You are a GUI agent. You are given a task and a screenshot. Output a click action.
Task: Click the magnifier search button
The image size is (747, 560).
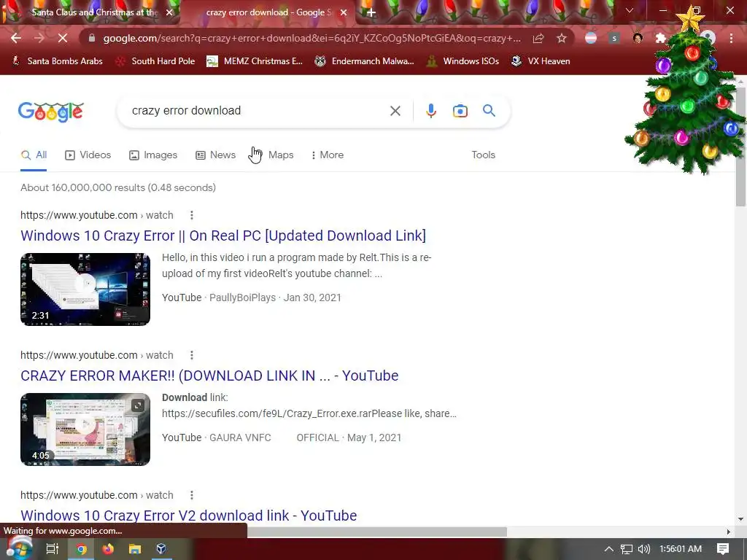pyautogui.click(x=489, y=111)
